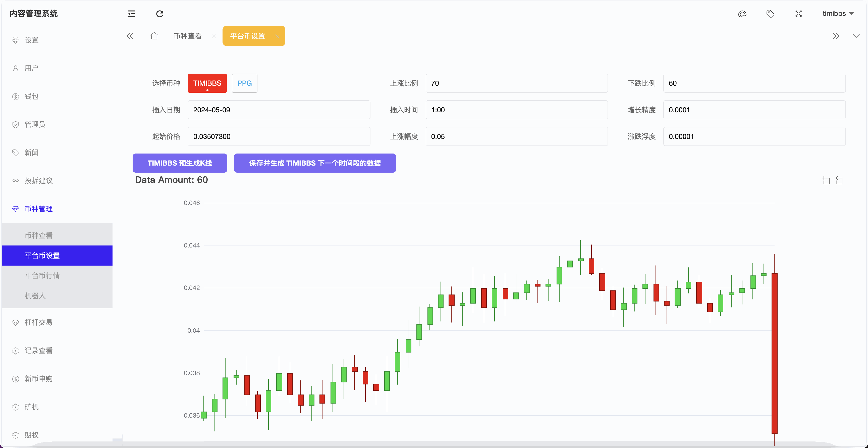Collapse the 币种管理 sidebar menu

39,209
